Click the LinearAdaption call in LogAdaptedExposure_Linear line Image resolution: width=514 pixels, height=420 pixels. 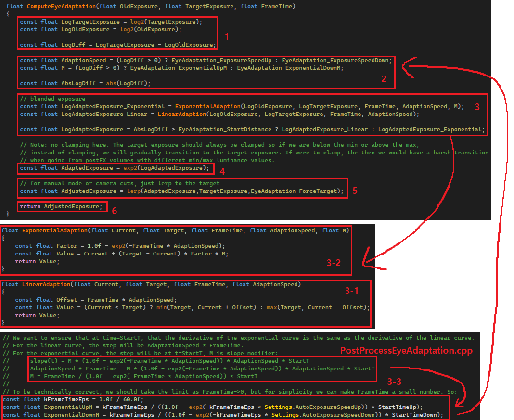181,115
